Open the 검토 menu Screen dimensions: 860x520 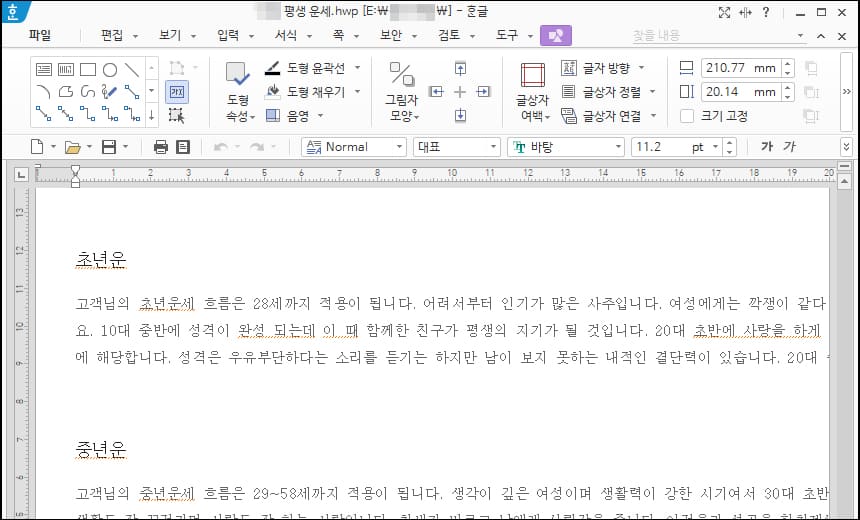pyautogui.click(x=449, y=36)
